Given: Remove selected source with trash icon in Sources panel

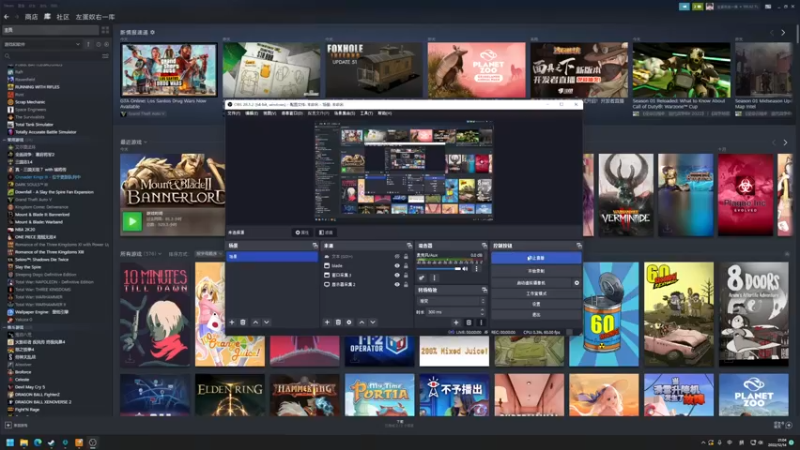Looking at the screenshot, I should tap(338, 322).
